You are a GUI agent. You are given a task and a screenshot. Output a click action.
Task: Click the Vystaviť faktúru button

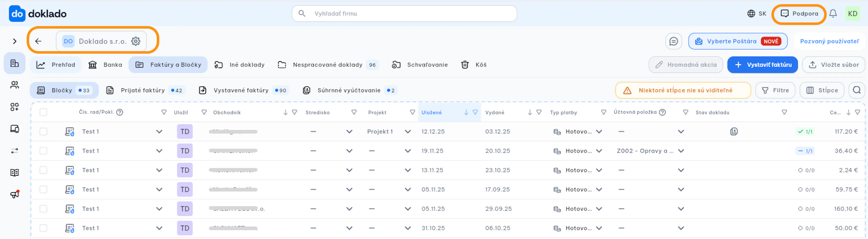[x=762, y=65]
